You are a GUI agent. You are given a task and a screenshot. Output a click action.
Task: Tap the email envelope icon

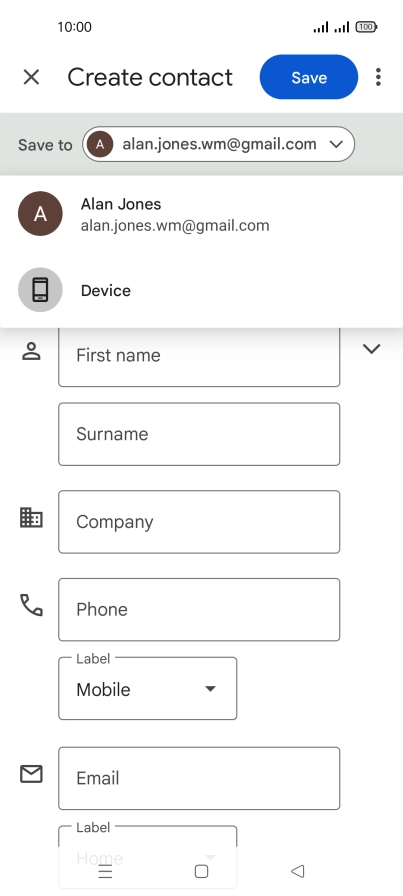[31, 774]
